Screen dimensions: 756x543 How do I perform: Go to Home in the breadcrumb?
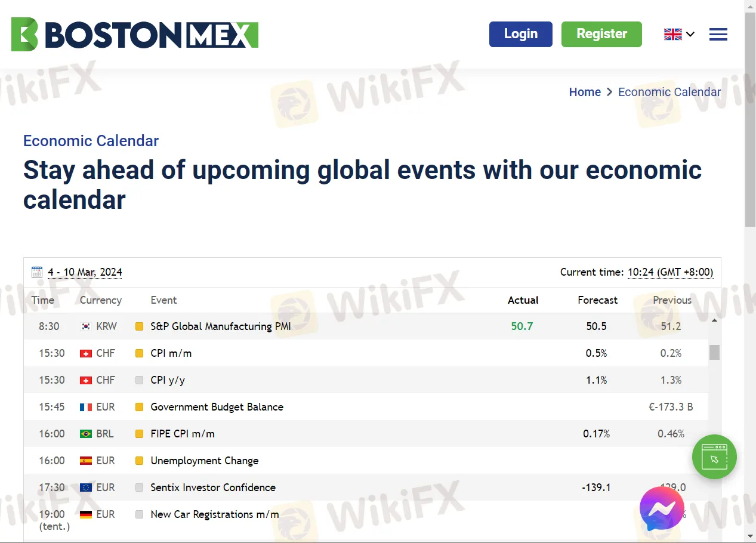[x=584, y=92]
